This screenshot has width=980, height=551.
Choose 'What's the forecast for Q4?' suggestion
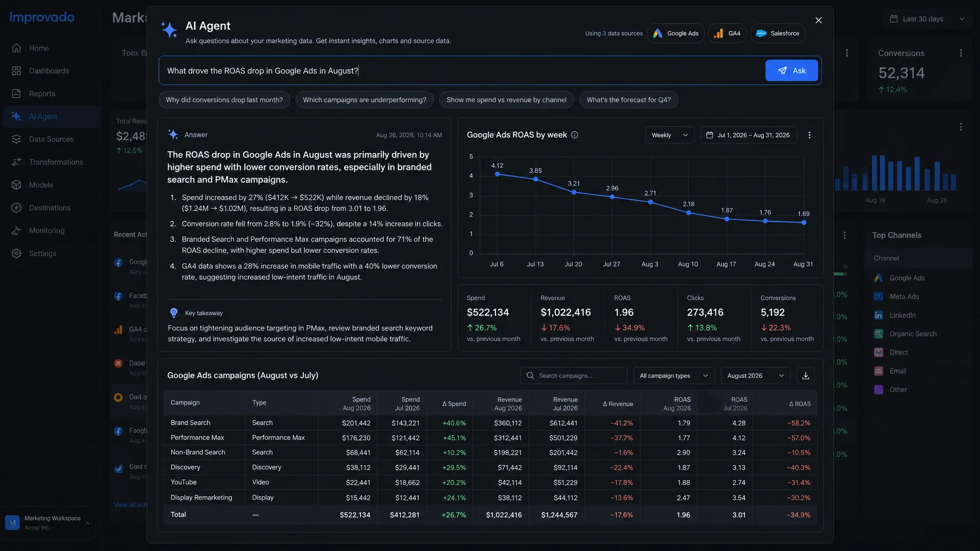(x=629, y=100)
